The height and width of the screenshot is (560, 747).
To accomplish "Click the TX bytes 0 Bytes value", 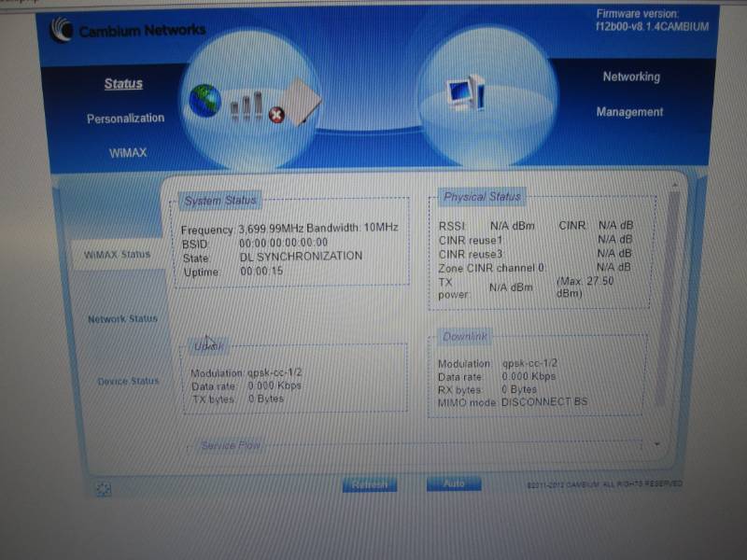I will pyautogui.click(x=266, y=399).
